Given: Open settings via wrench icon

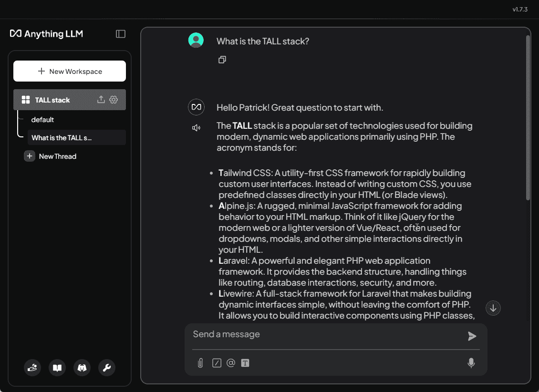Looking at the screenshot, I should pos(107,368).
